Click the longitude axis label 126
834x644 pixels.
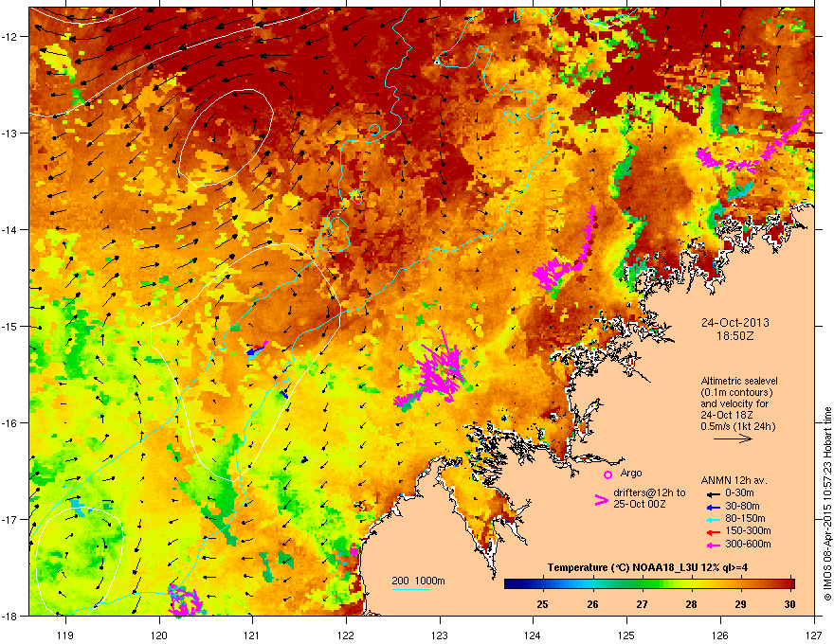[x=720, y=635]
